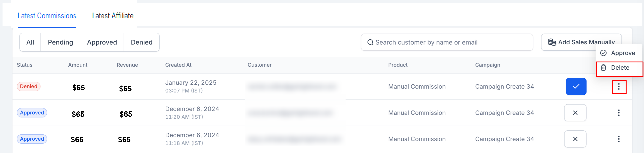Viewport: 644px width, 153px height.
Task: Click the coins icon on Add Sales Manually
Action: coord(552,42)
